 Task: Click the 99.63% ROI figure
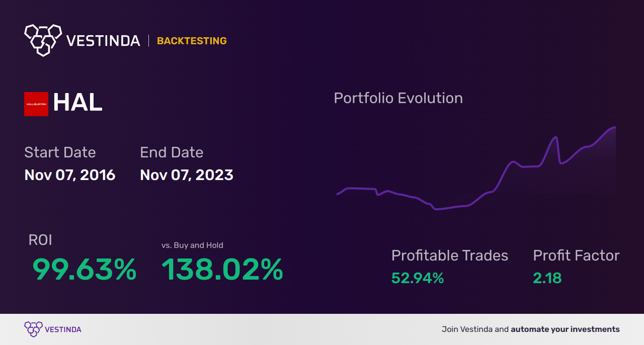tap(85, 270)
